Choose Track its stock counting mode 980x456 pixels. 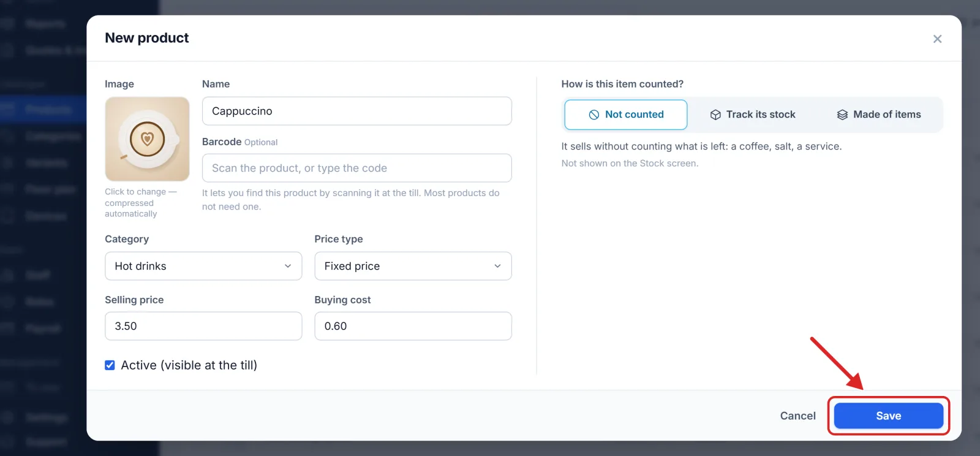click(x=753, y=115)
